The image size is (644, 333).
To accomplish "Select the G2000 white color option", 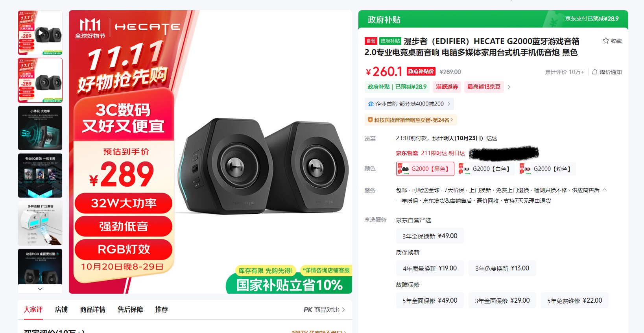I will pyautogui.click(x=486, y=169).
